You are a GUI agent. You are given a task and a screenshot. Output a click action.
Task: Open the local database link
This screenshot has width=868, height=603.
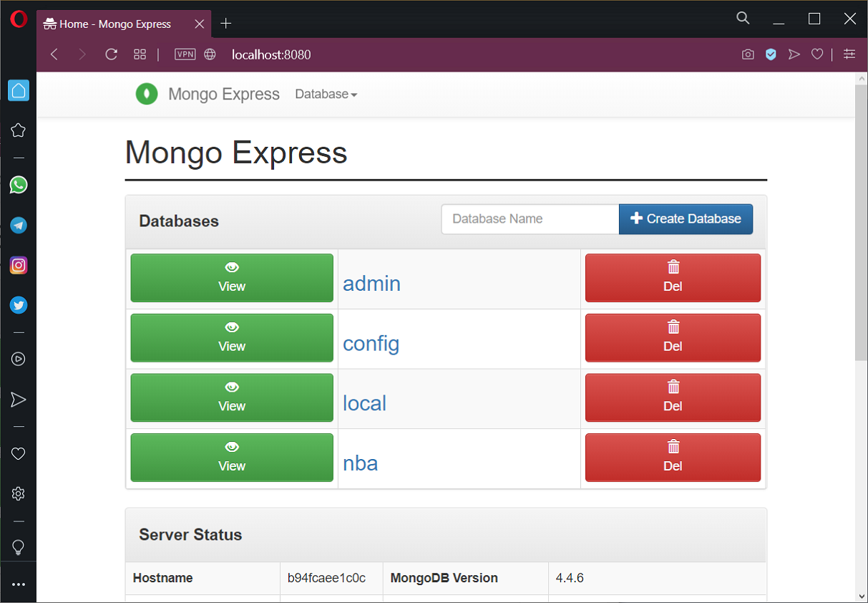pos(364,403)
